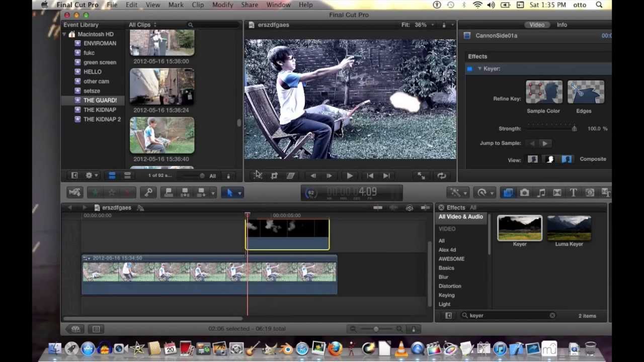Toggle loop playback

pos(441,175)
